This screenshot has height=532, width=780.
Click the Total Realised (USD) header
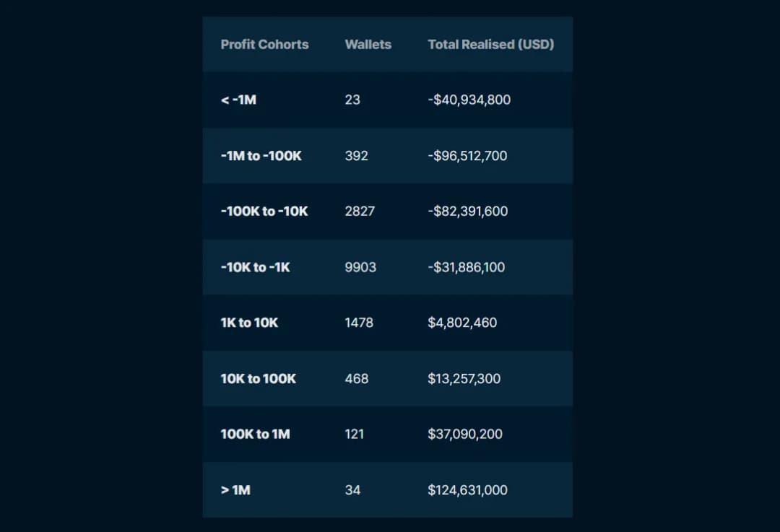pos(490,44)
